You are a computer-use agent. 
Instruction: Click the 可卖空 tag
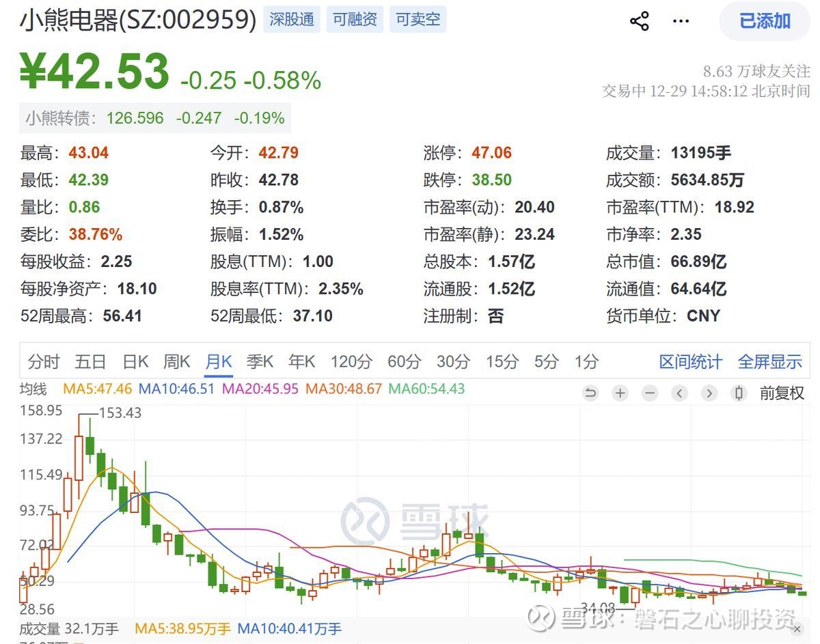tap(418, 19)
